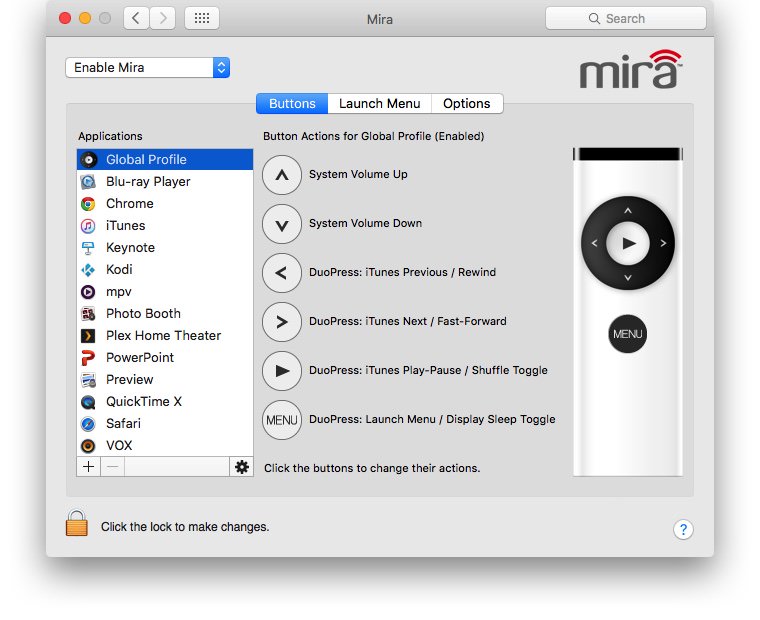Image resolution: width=760 pixels, height=620 pixels.
Task: Click the Play-Pause action button
Action: tap(282, 371)
